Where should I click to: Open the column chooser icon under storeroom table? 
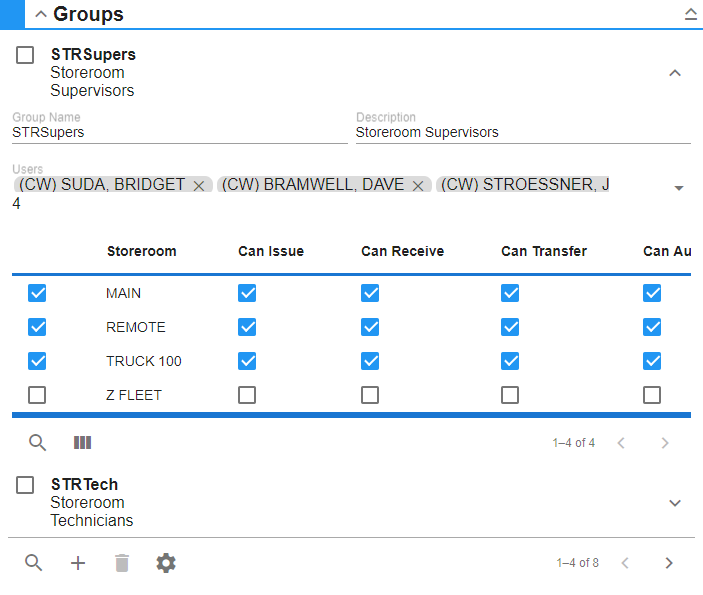pyautogui.click(x=82, y=442)
